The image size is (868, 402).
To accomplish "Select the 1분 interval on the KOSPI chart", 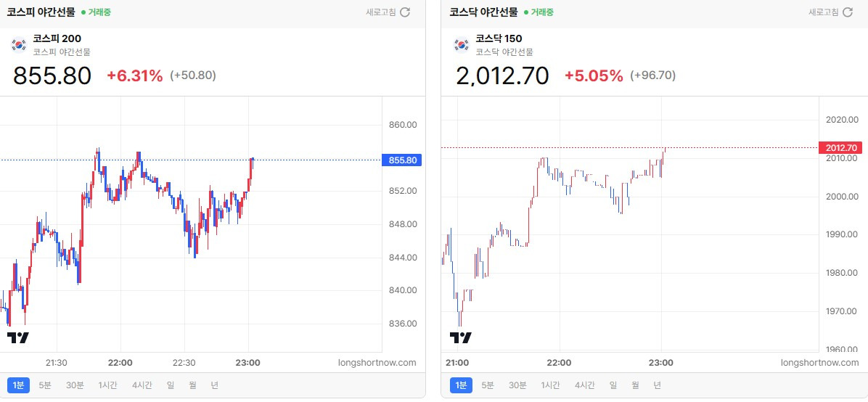I will 18,385.
